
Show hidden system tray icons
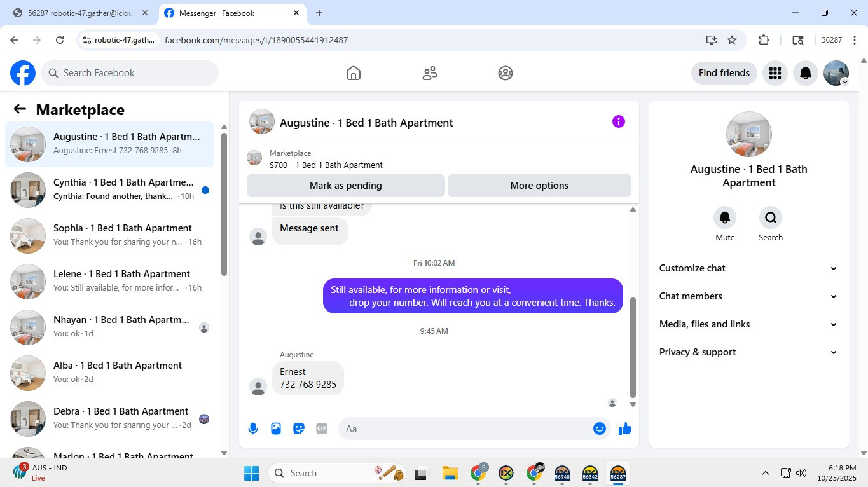(766, 473)
